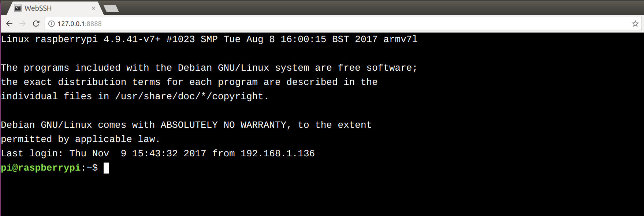Open a new tab next to WebSSH
This screenshot has width=644, height=216.
pos(111,8)
